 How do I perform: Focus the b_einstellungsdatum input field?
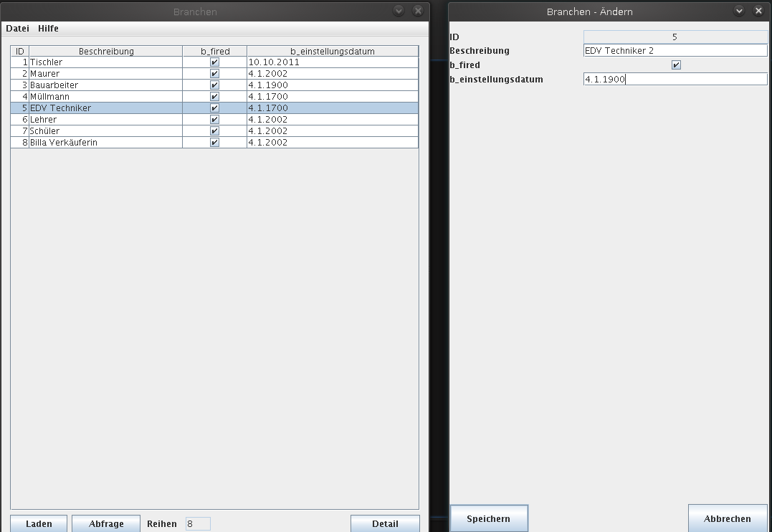pyautogui.click(x=675, y=80)
